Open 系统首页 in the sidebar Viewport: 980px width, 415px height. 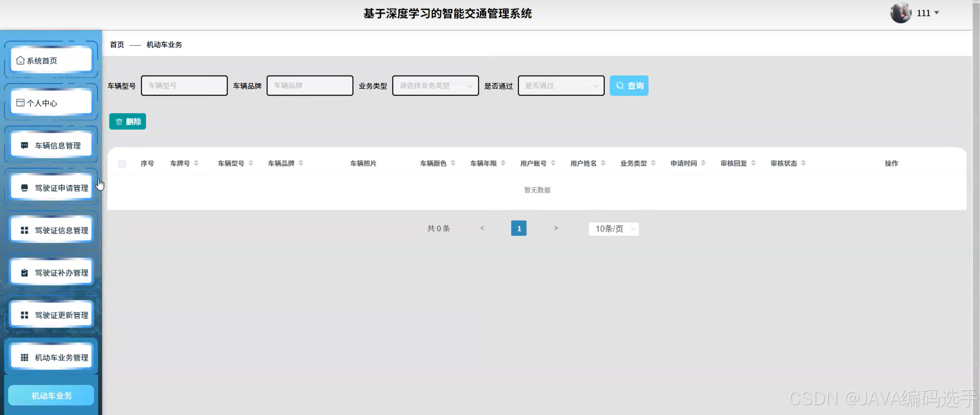click(51, 60)
